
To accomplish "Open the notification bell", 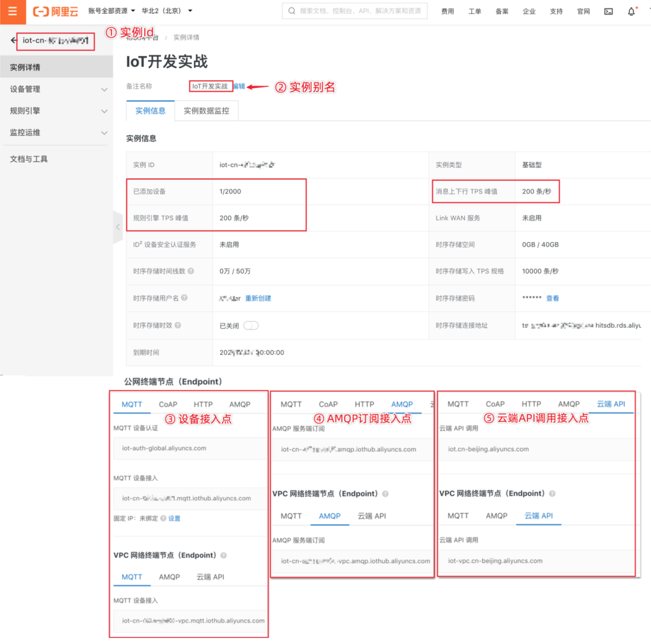I will pyautogui.click(x=631, y=11).
